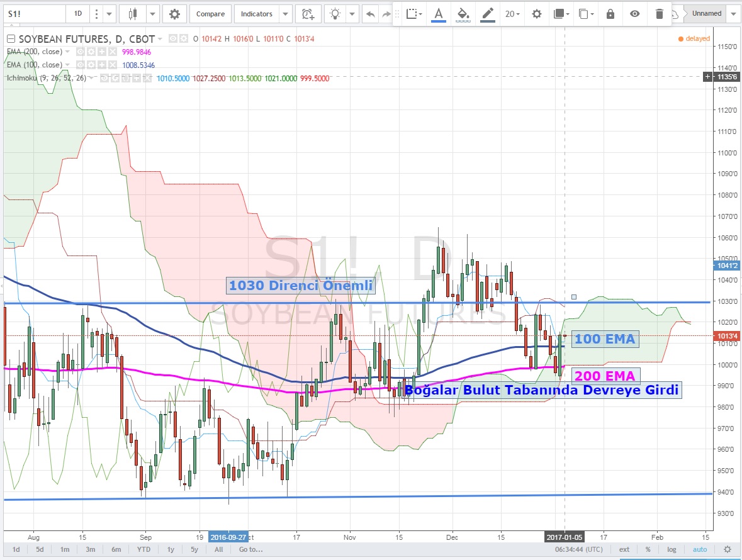Screen dimensions: 742x560
Task: Click the 'Go to...' date button
Action: [249, 549]
